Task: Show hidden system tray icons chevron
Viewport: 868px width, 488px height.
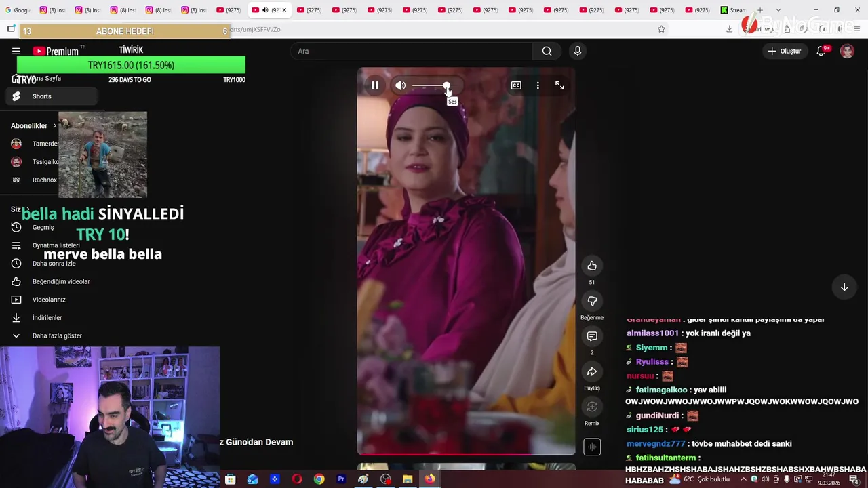Action: point(744,479)
